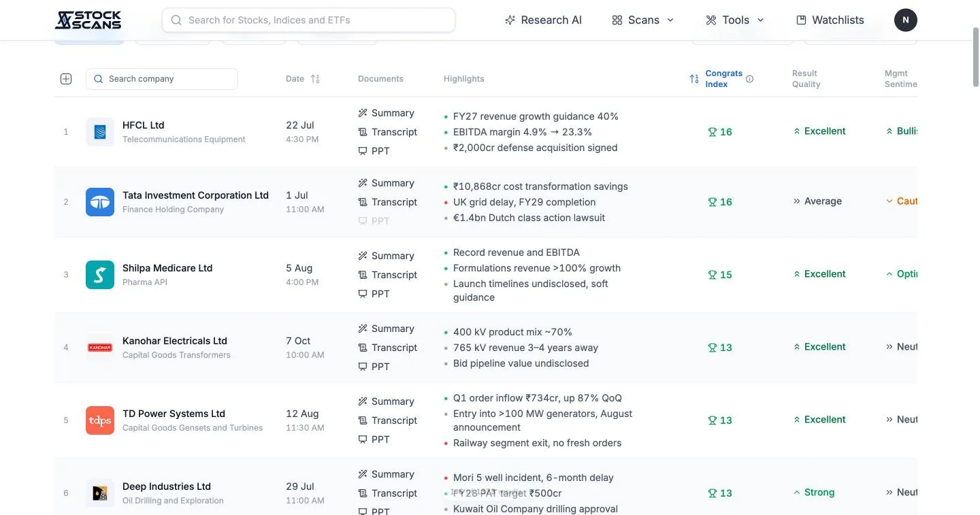
Task: Expand the Scans dropdown menu
Action: [642, 20]
